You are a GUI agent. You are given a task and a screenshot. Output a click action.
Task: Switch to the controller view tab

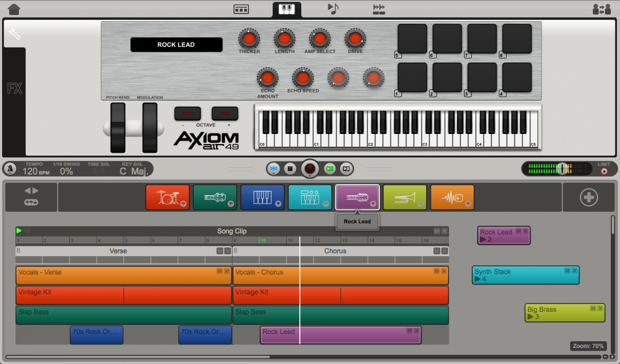[241, 9]
